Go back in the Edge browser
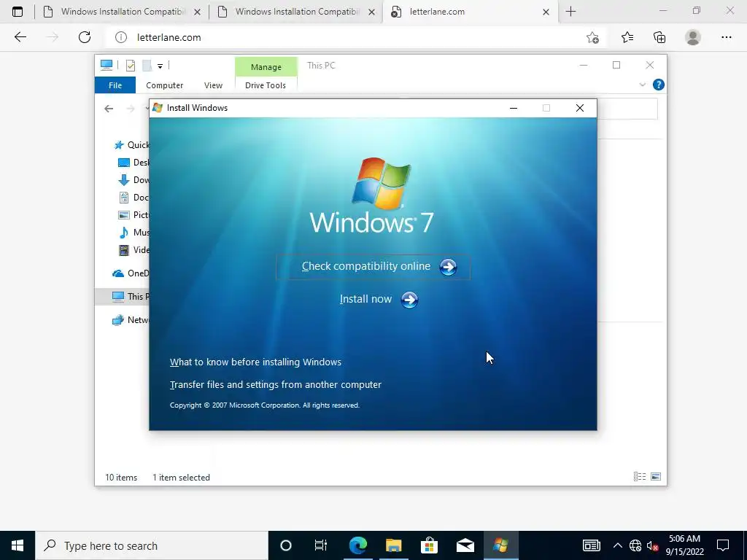Viewport: 747px width, 560px height. (20, 37)
